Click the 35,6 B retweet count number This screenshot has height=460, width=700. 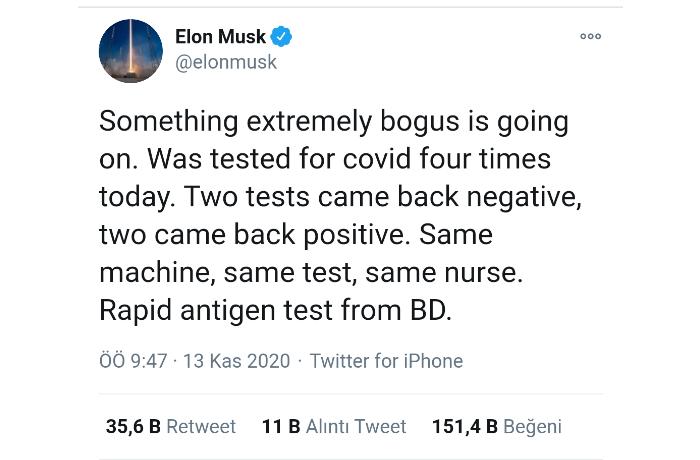[133, 427]
